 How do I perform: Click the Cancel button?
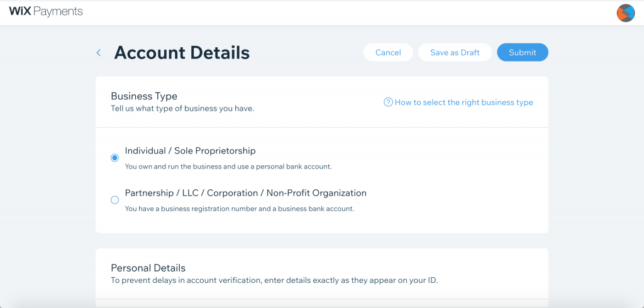point(388,52)
